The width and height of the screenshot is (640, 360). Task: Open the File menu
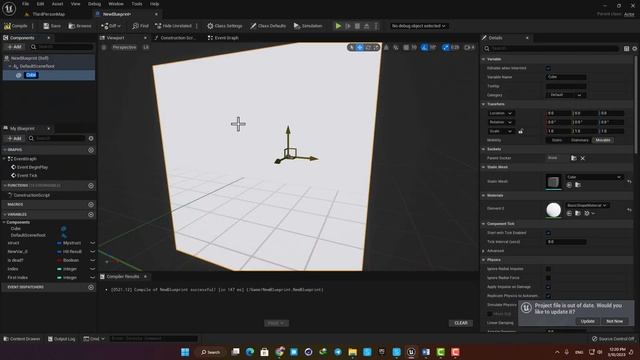point(25,4)
